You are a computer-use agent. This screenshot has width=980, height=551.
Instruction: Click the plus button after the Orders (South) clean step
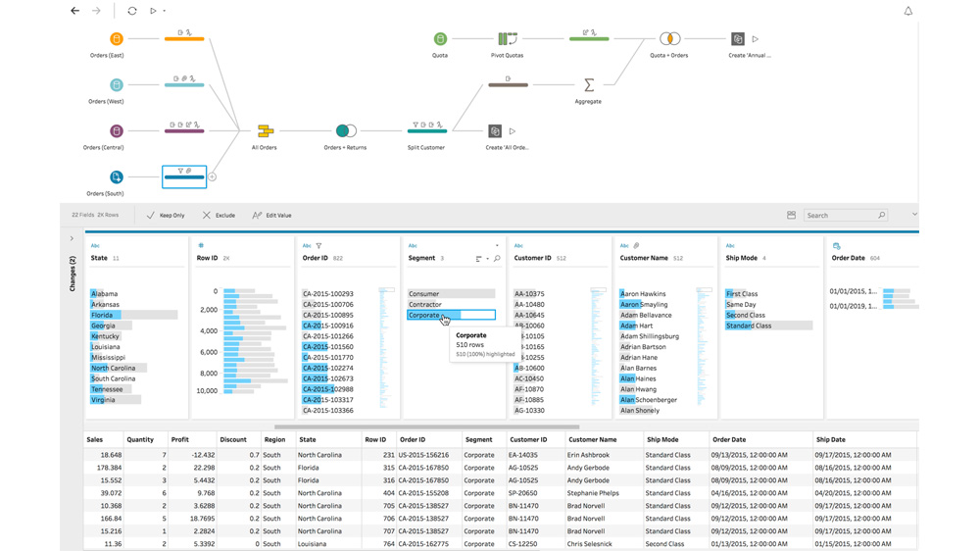pyautogui.click(x=212, y=177)
